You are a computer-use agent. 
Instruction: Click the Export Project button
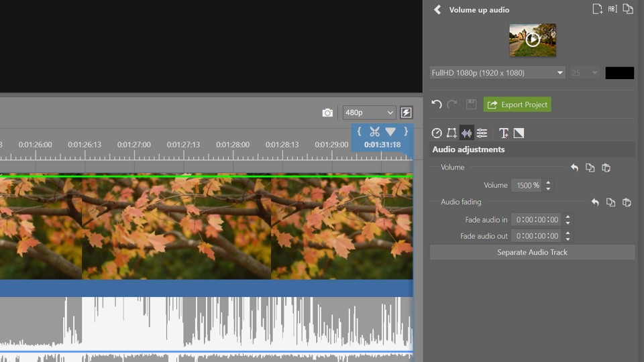click(x=517, y=105)
